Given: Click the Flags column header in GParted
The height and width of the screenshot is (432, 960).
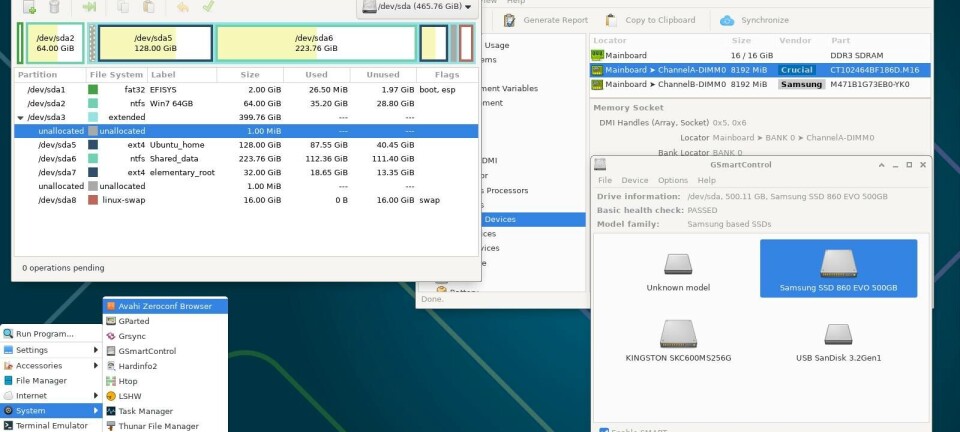Looking at the screenshot, I should [x=447, y=75].
